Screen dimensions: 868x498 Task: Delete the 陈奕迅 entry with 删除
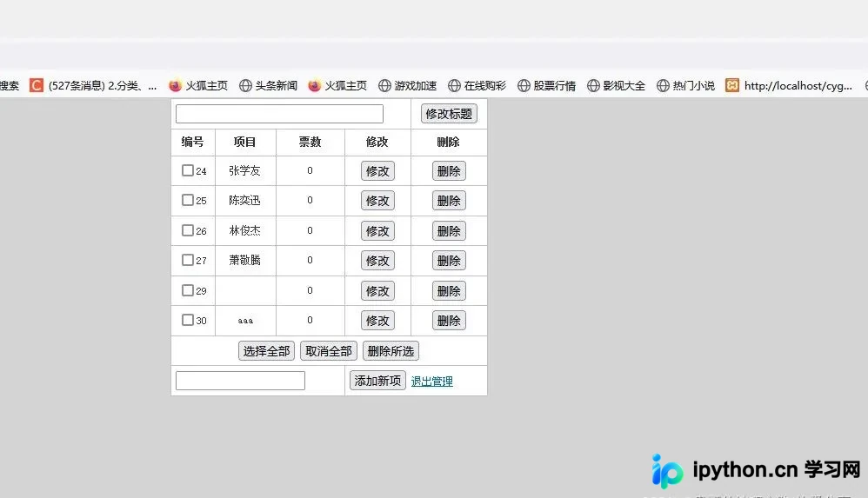tap(449, 200)
